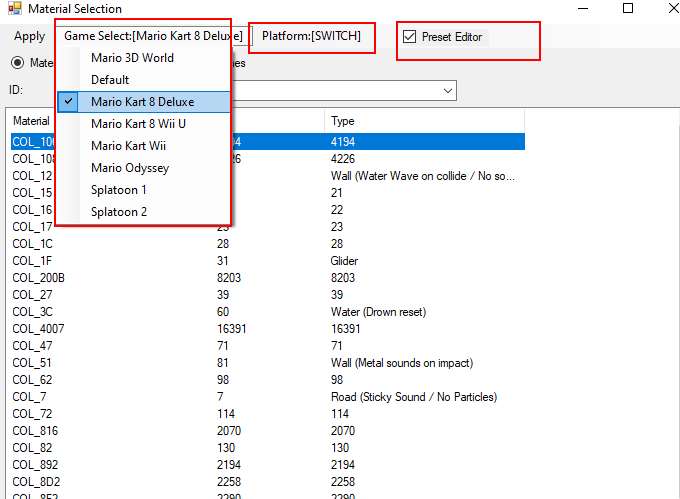Select the COL_62 row
Screen dimensions: 680x499
268,380
